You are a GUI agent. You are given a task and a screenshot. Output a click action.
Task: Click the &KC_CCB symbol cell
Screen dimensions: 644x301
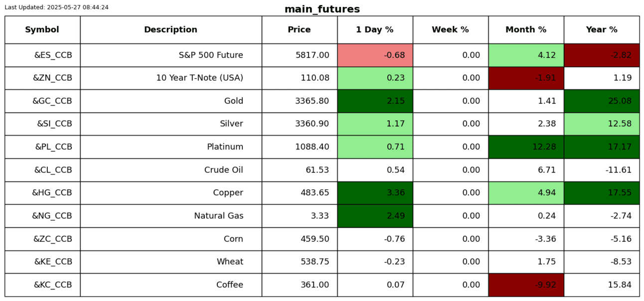[52, 285]
